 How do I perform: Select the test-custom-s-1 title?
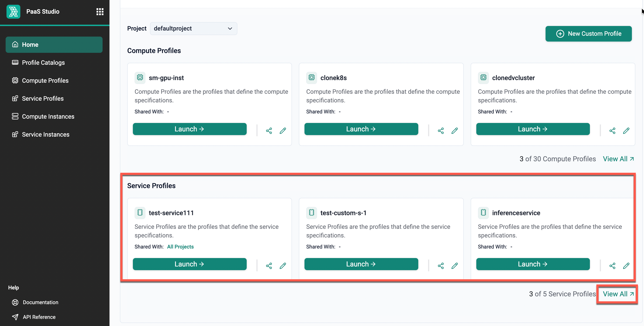click(x=343, y=213)
